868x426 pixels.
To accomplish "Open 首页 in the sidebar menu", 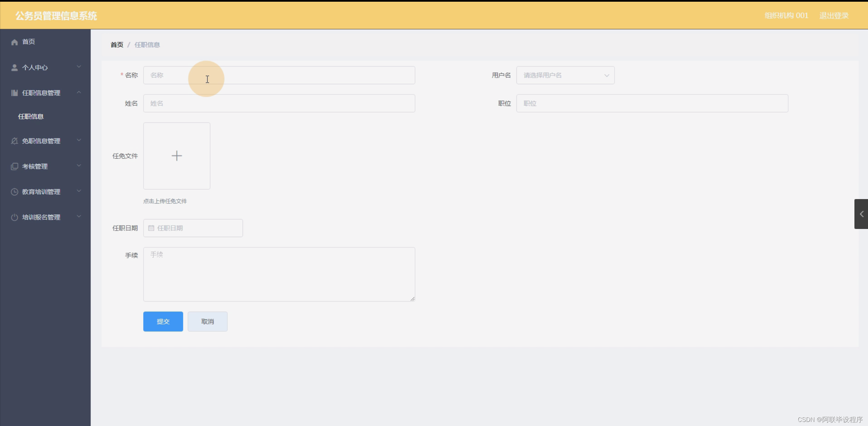I will [x=29, y=42].
